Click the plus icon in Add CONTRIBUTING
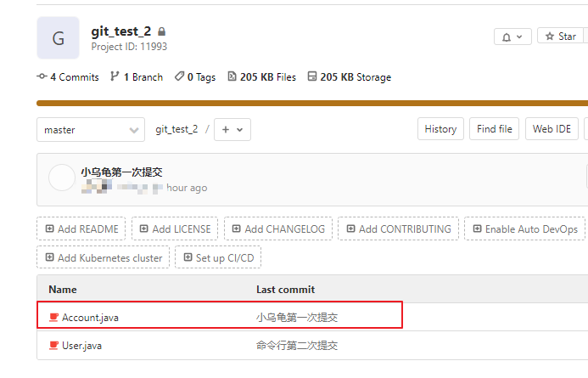Image resolution: width=588 pixels, height=378 pixels. click(x=350, y=228)
